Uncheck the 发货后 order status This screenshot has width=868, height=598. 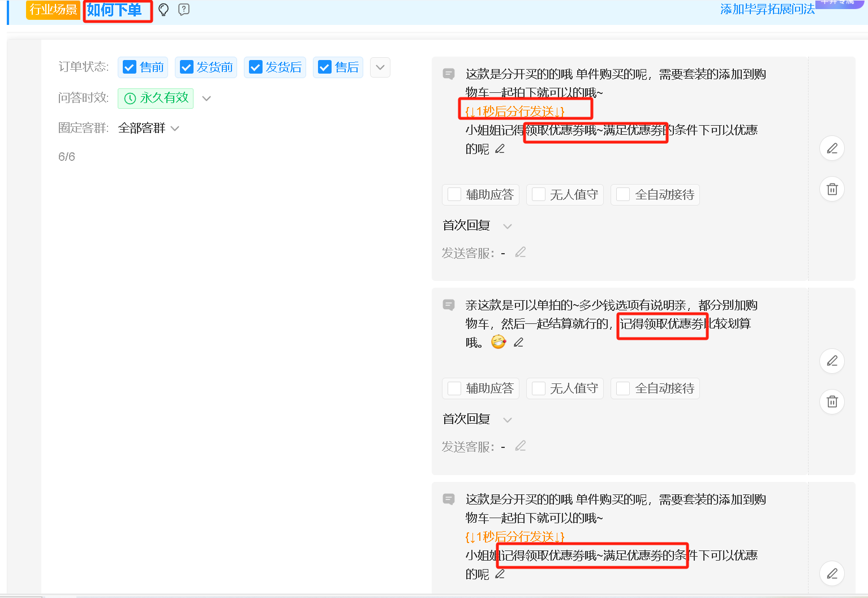(256, 67)
